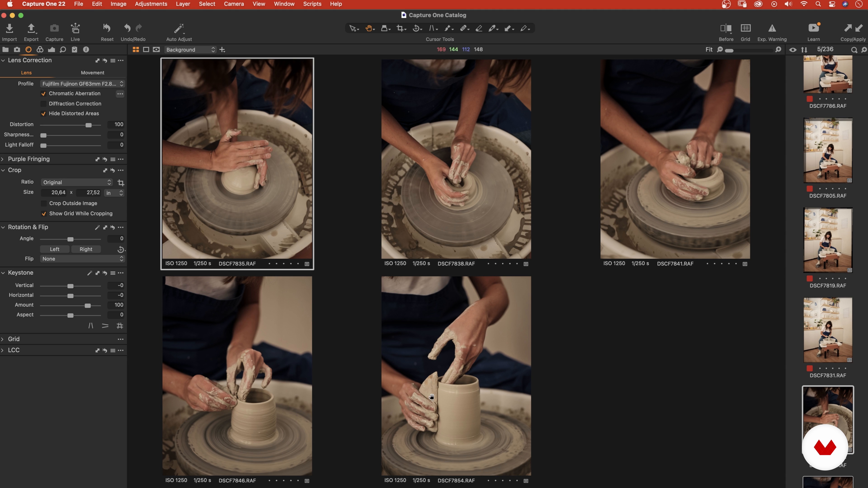The image size is (868, 488).
Task: Open the Background layer dropdown
Action: 190,50
